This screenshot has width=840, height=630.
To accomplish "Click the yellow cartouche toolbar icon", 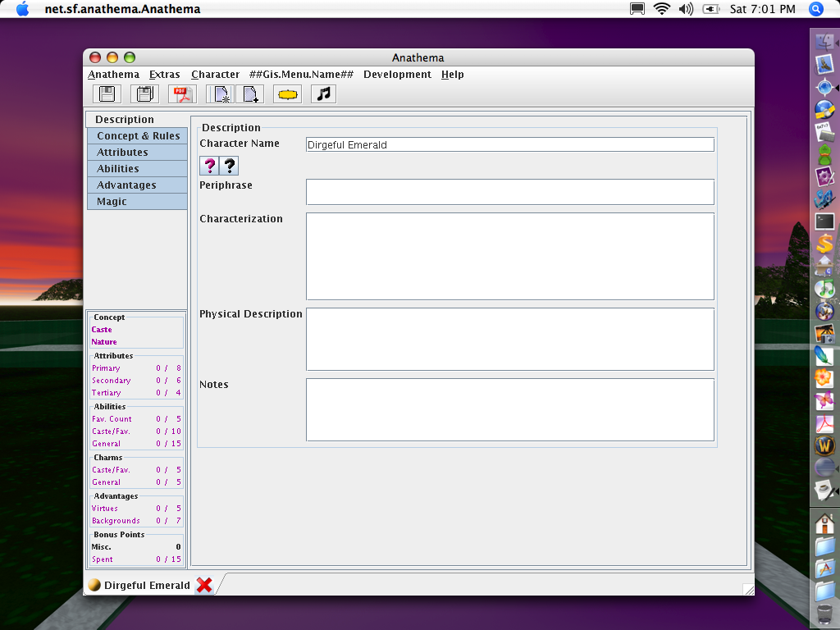I will (288, 94).
